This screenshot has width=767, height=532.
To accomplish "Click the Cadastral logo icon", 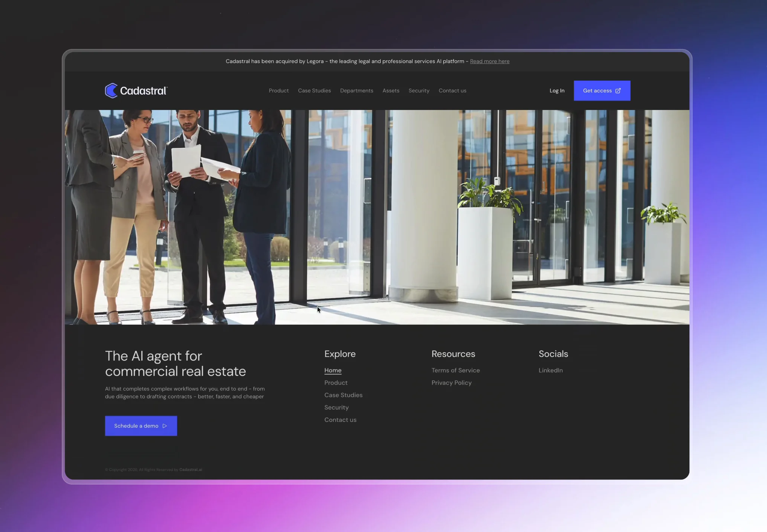I will click(111, 91).
